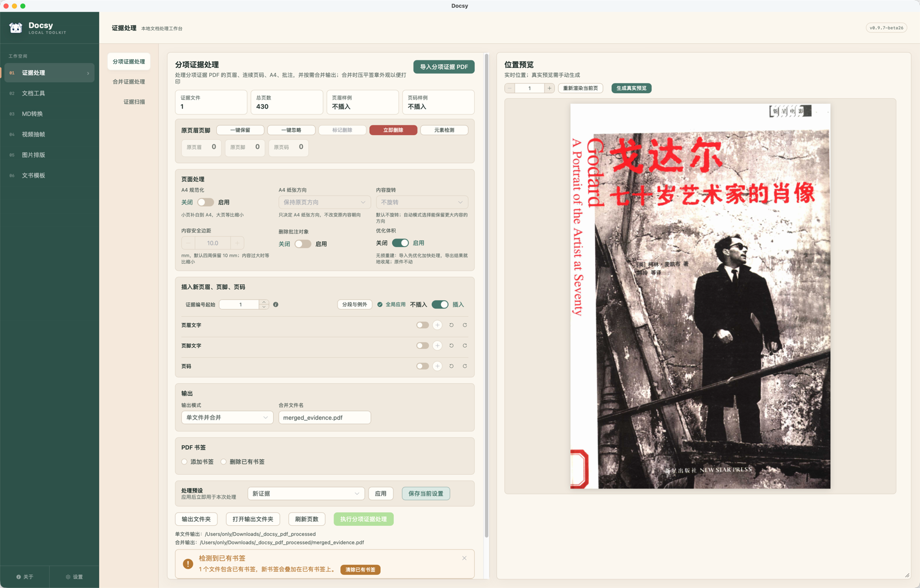920x588 pixels.
Task: Open the 处理预设 dropdown 新证据
Action: 306,494
